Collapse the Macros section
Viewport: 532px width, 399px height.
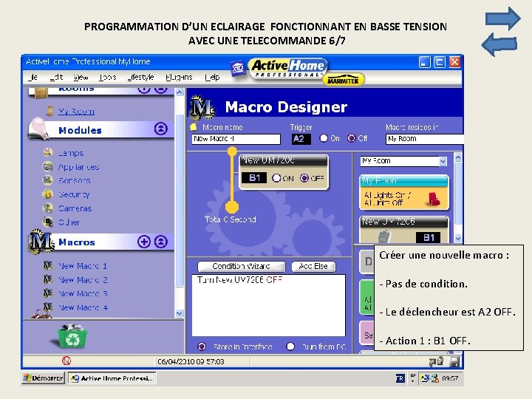click(x=161, y=242)
